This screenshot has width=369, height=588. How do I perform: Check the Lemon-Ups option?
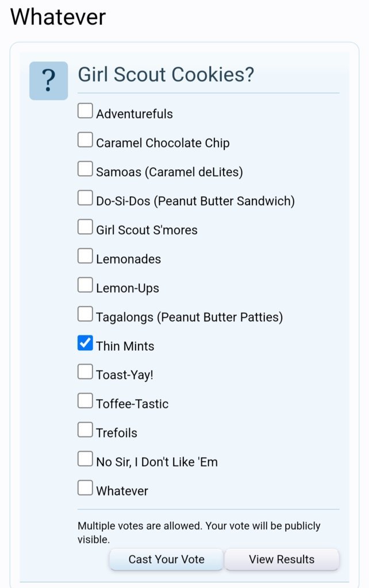point(85,285)
